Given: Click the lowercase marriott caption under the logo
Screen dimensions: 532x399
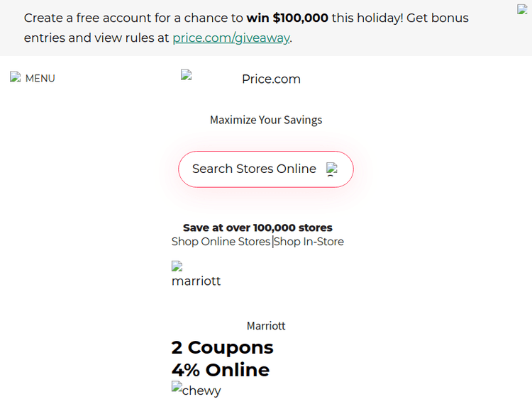Looking at the screenshot, I should point(196,281).
